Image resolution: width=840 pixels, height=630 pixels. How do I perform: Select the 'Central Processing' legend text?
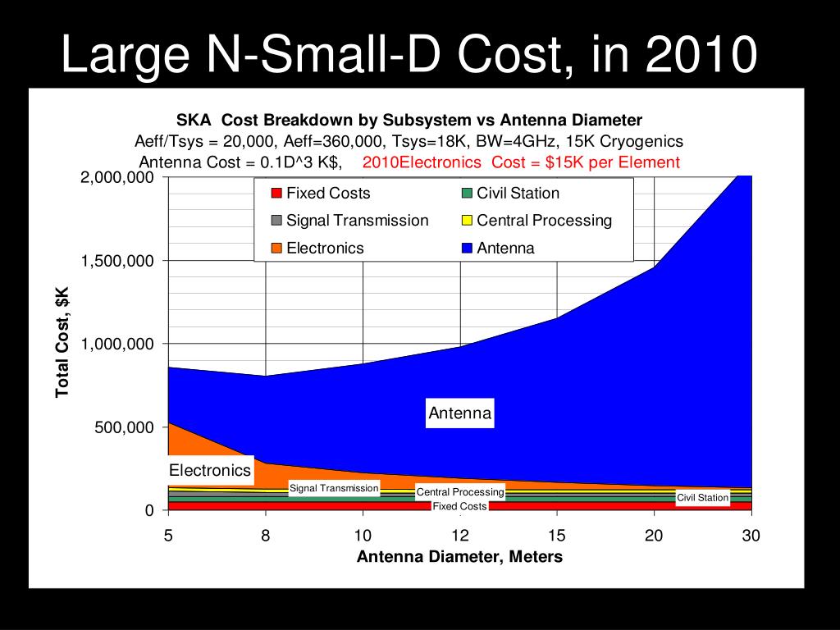pos(545,220)
